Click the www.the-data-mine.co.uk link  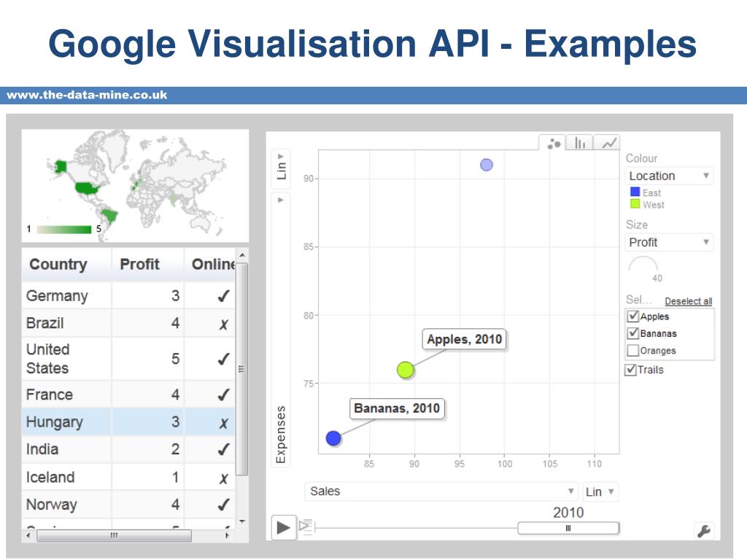(88, 95)
